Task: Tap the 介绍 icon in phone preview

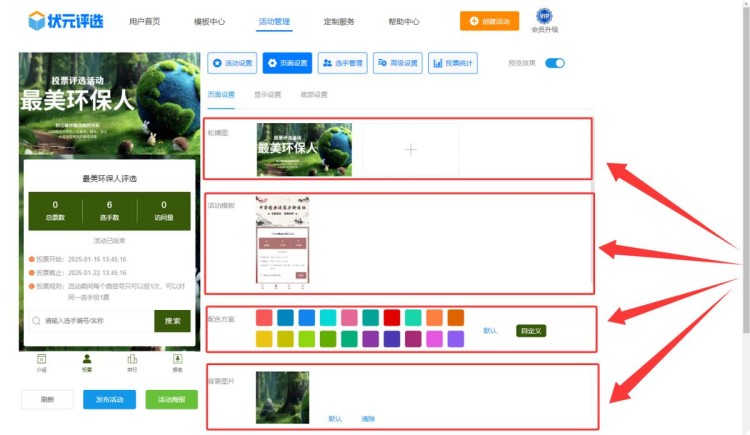Action: pos(42,360)
